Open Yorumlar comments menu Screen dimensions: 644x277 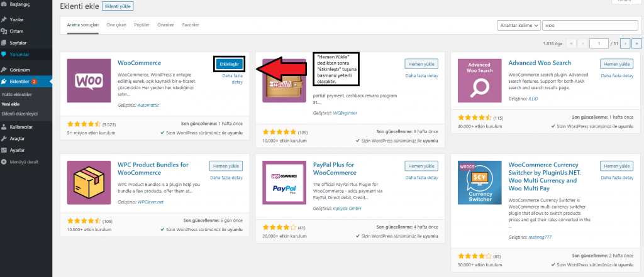(19, 54)
